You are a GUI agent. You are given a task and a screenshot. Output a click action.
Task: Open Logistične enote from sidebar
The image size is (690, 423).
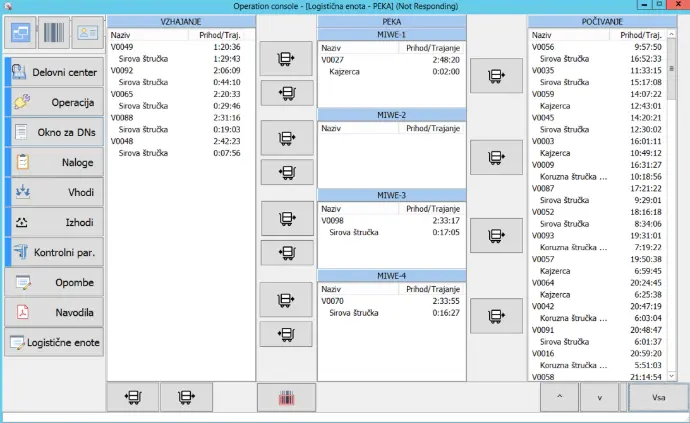tap(54, 343)
